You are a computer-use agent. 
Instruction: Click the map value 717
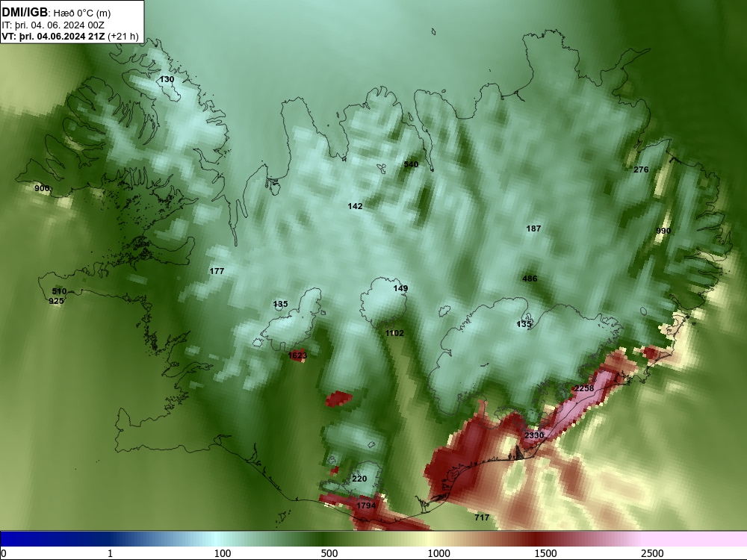482,517
